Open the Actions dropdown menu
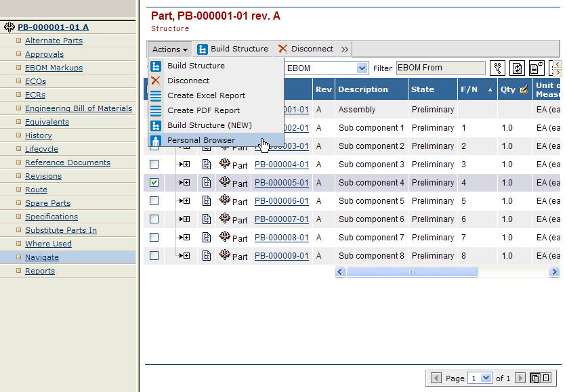 point(169,49)
